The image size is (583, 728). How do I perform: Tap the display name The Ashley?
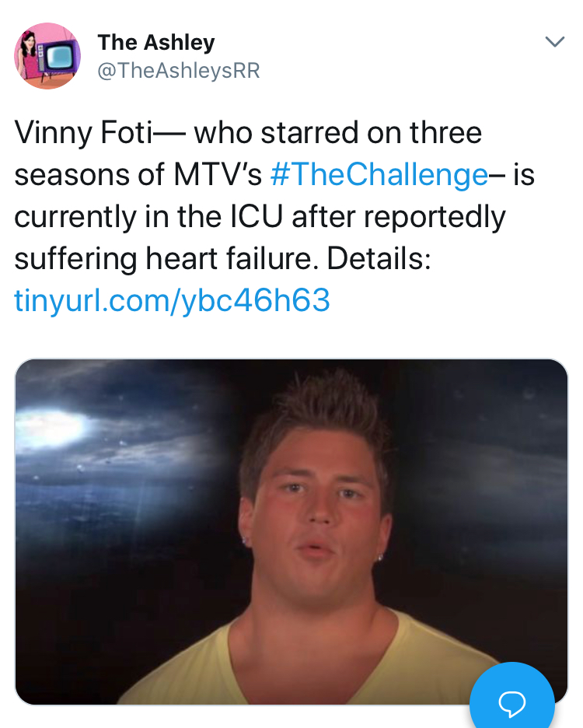click(x=156, y=42)
